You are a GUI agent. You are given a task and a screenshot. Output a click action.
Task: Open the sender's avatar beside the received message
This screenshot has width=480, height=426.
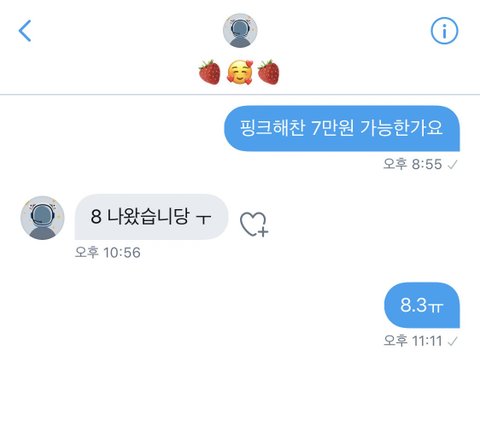click(42, 218)
